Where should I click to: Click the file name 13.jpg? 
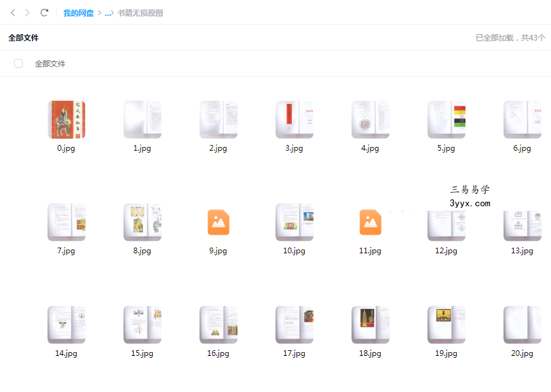[522, 251]
